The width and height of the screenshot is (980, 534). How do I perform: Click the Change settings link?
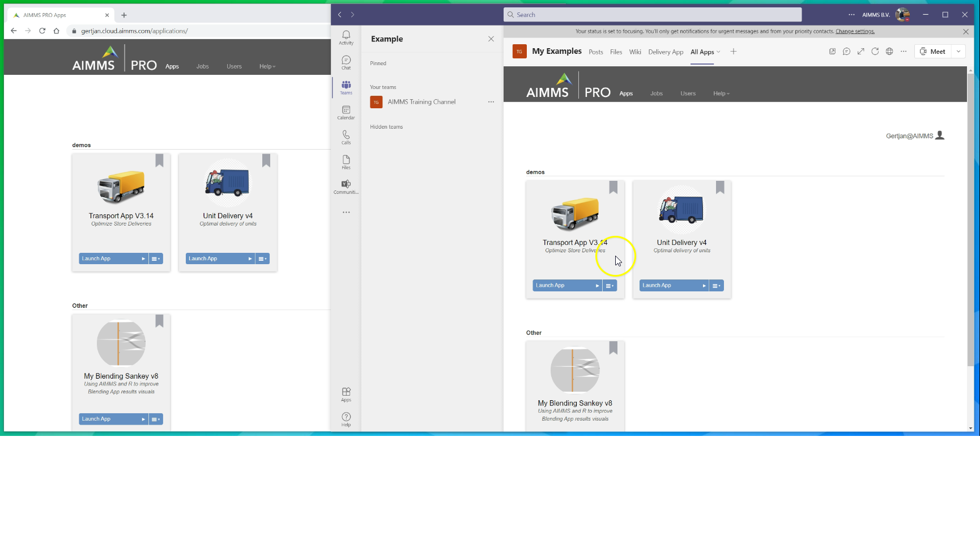coord(855,32)
